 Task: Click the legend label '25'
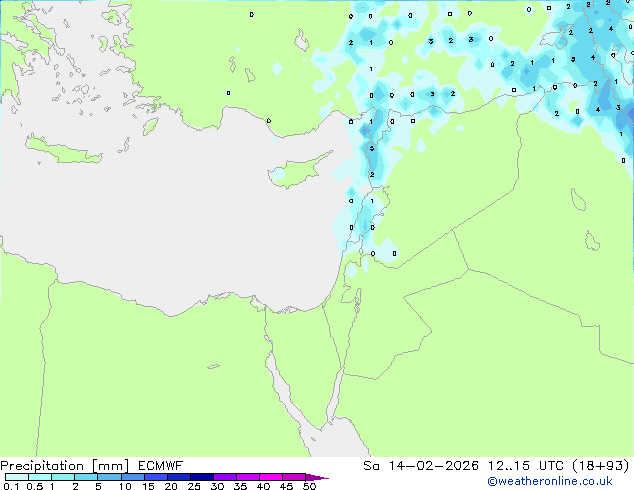point(194,486)
